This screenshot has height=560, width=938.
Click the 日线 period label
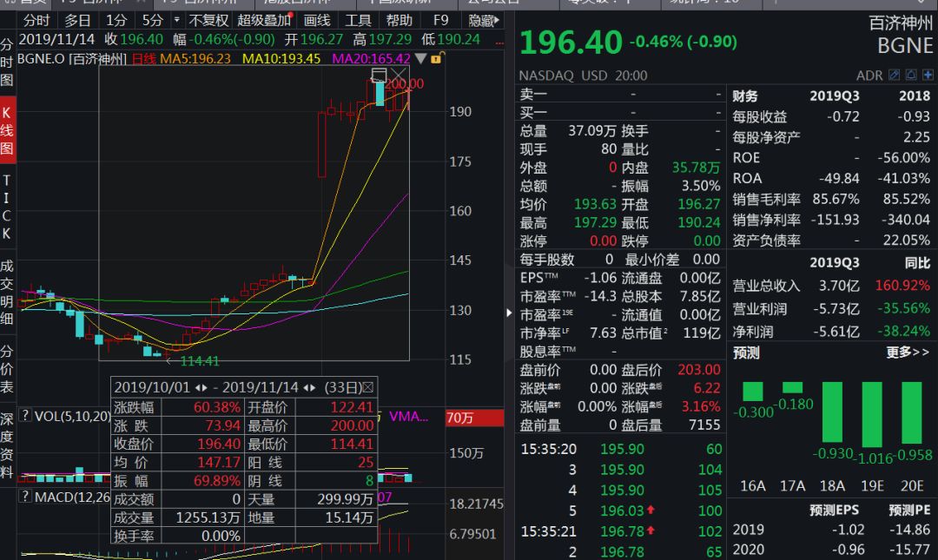click(143, 59)
